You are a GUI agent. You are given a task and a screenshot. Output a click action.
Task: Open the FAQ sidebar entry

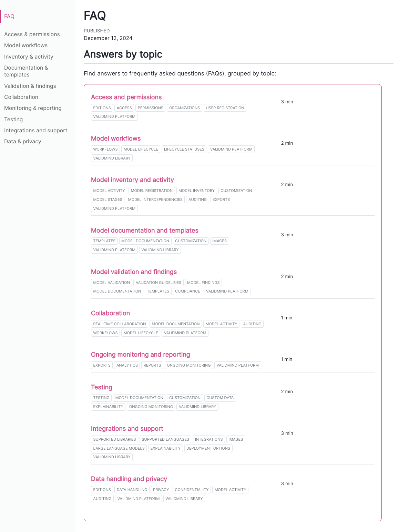(x=9, y=16)
